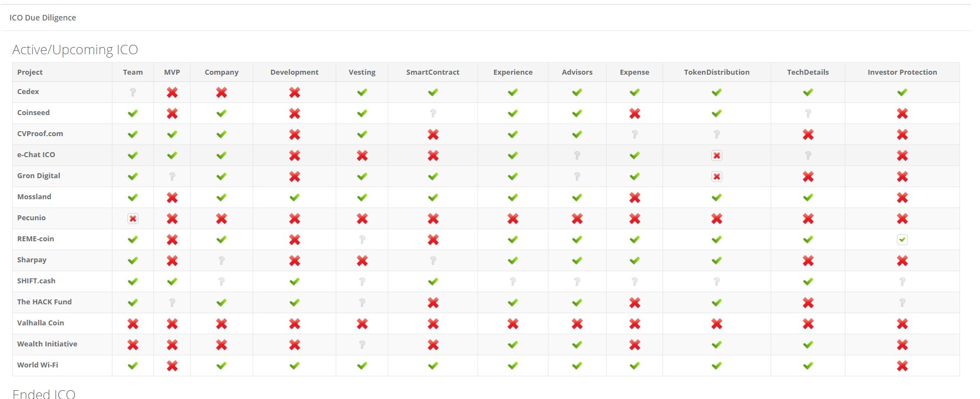Click boxed red cross in e-Chat ICO TokenDistribution
The width and height of the screenshot is (980, 399).
[x=717, y=156]
